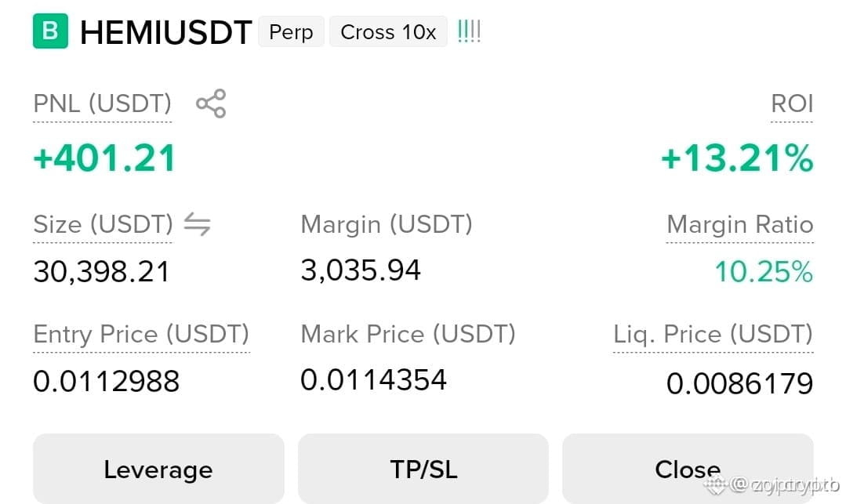Click the Liq. Price (USDT) label

[x=713, y=335]
